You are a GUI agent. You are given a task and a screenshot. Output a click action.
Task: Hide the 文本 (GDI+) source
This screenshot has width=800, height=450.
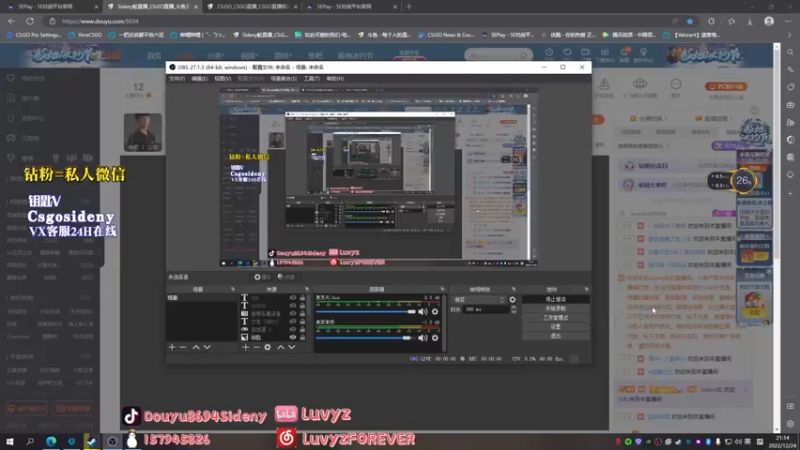point(293,321)
